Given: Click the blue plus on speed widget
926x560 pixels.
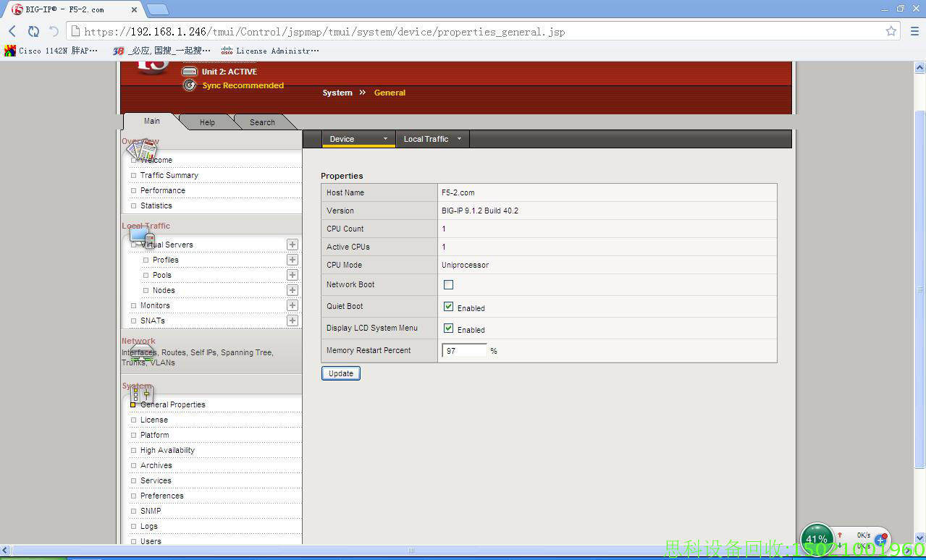Looking at the screenshot, I should pyautogui.click(x=880, y=540).
